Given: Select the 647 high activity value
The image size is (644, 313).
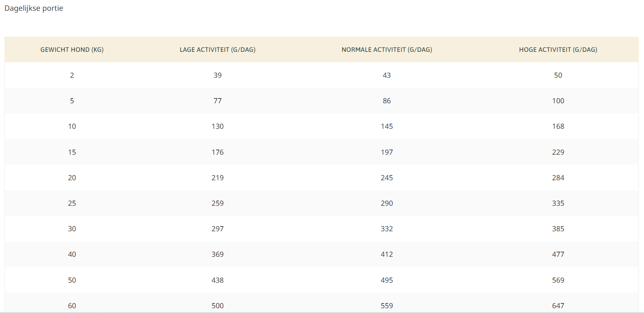Looking at the screenshot, I should (558, 306).
